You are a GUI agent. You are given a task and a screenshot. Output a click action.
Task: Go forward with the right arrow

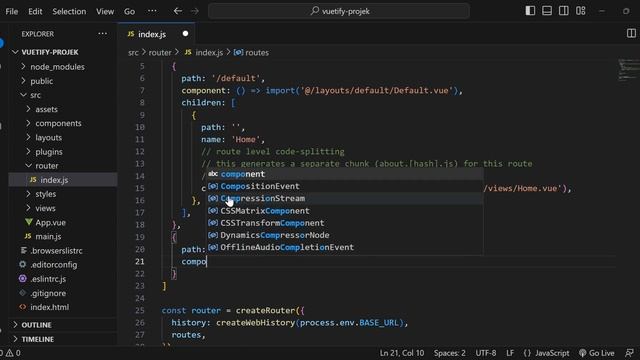[195, 11]
